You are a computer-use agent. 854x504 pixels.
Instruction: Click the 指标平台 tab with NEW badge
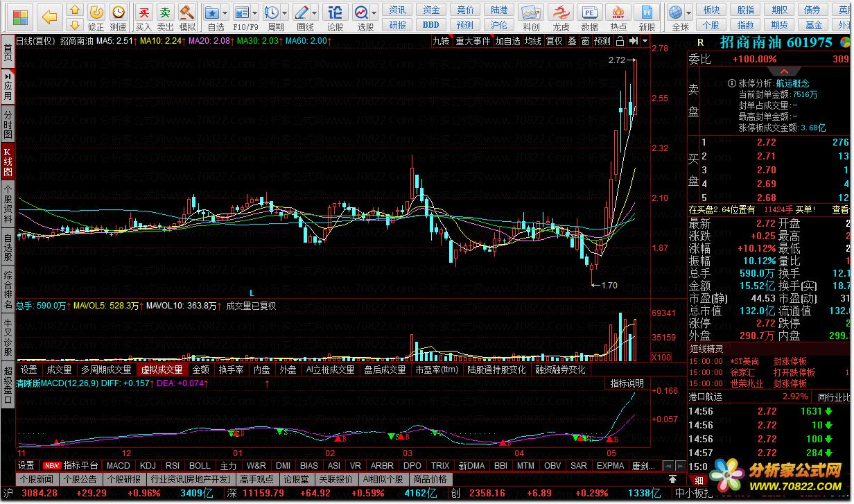coord(71,465)
